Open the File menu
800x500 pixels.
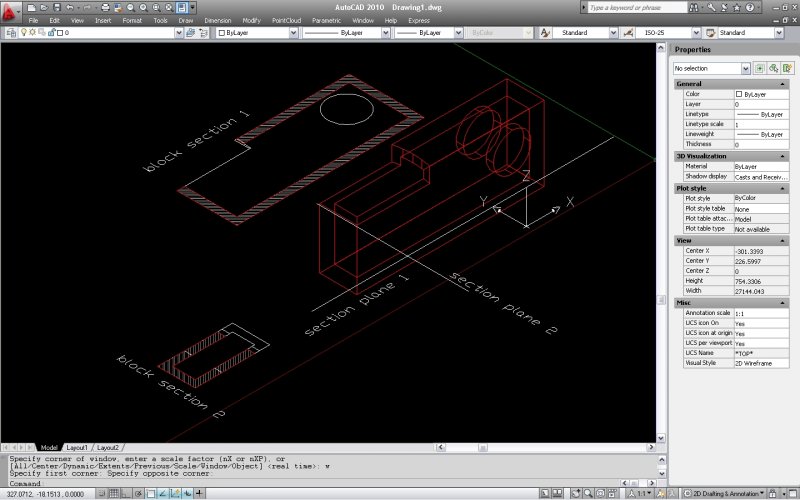point(33,20)
